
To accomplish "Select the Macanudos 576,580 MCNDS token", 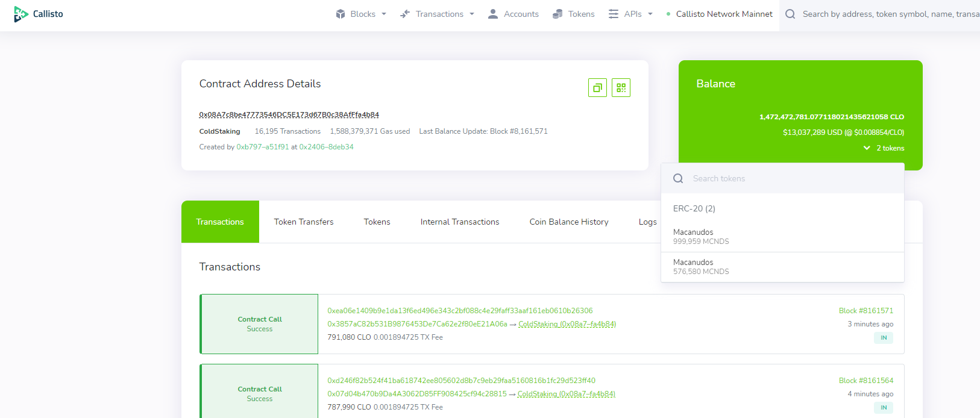I will coord(782,267).
